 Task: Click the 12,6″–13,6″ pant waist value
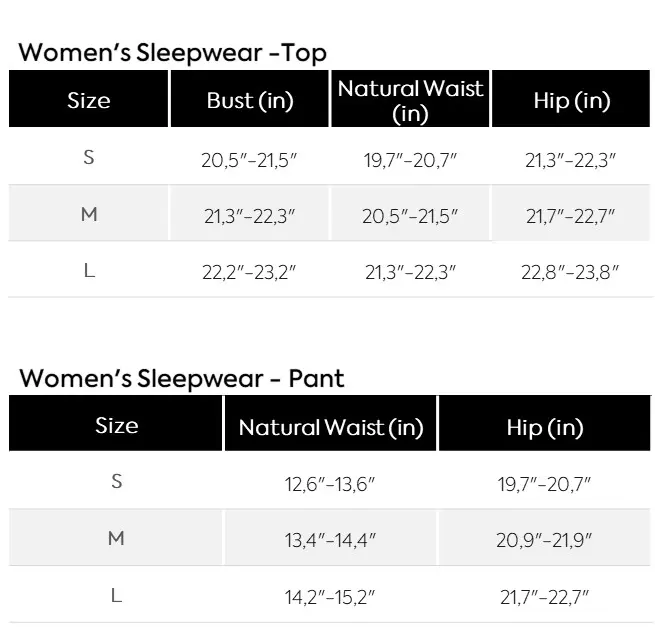pyautogui.click(x=330, y=484)
